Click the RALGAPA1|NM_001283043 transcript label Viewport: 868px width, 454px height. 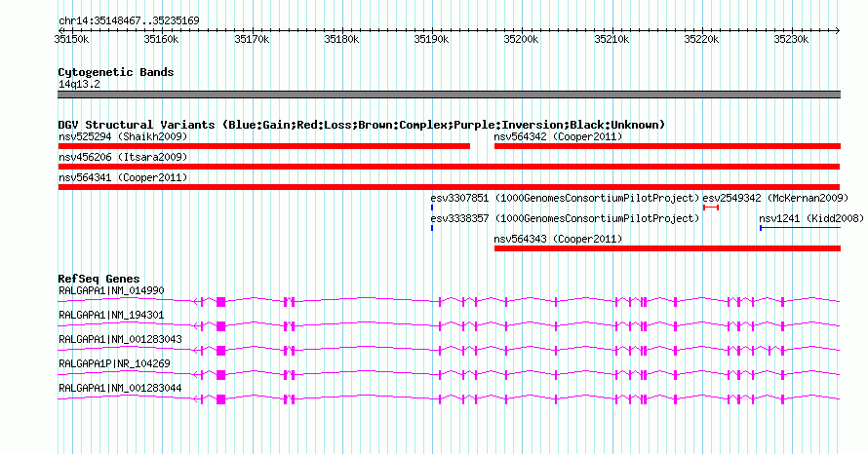coord(120,340)
